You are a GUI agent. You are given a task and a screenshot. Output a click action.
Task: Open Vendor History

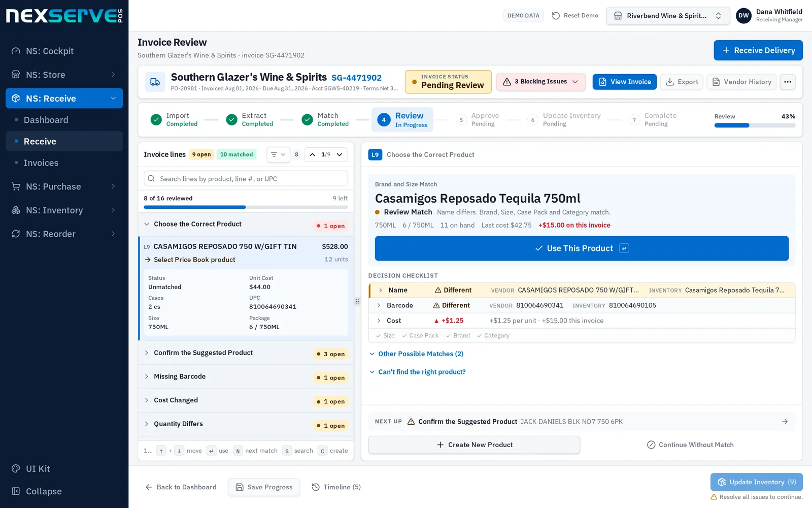pos(741,82)
